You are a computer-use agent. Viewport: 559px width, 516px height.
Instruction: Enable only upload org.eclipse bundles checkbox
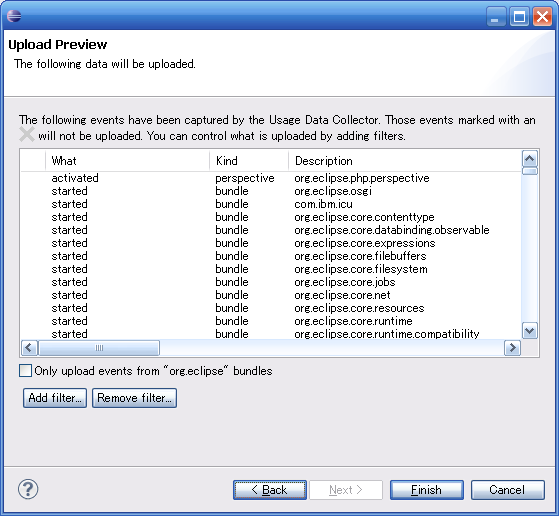click(25, 371)
